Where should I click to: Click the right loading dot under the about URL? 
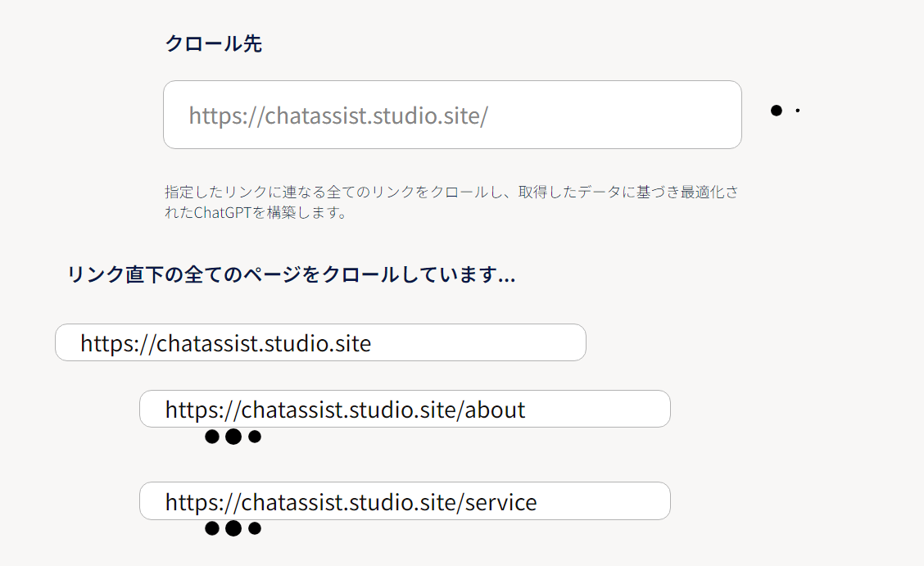point(255,437)
